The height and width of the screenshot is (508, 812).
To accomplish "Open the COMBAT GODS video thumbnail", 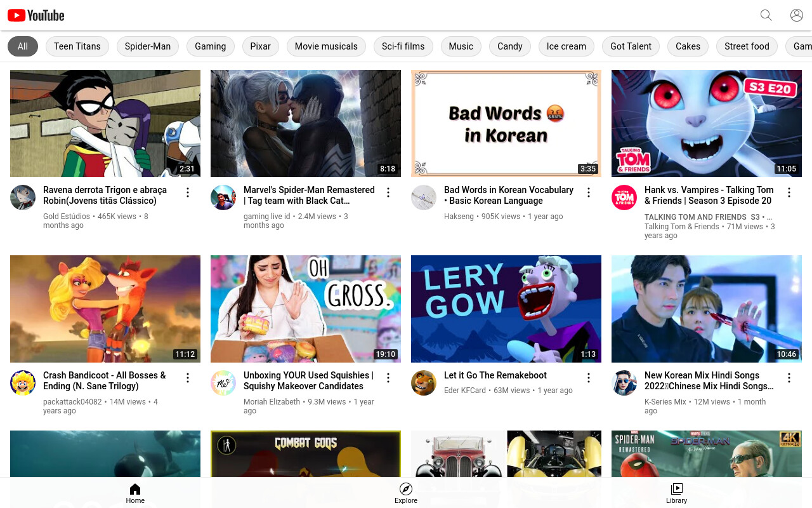I will (306, 453).
